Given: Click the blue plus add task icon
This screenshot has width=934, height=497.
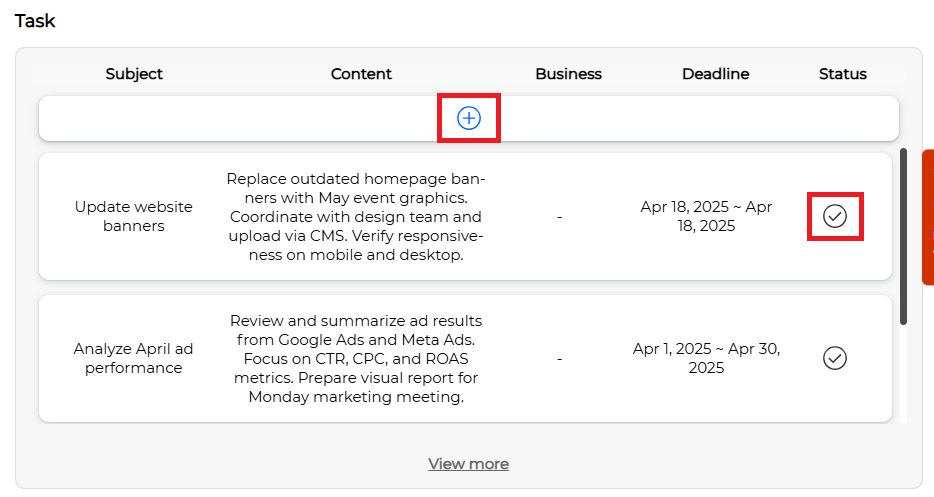Looking at the screenshot, I should [469, 118].
